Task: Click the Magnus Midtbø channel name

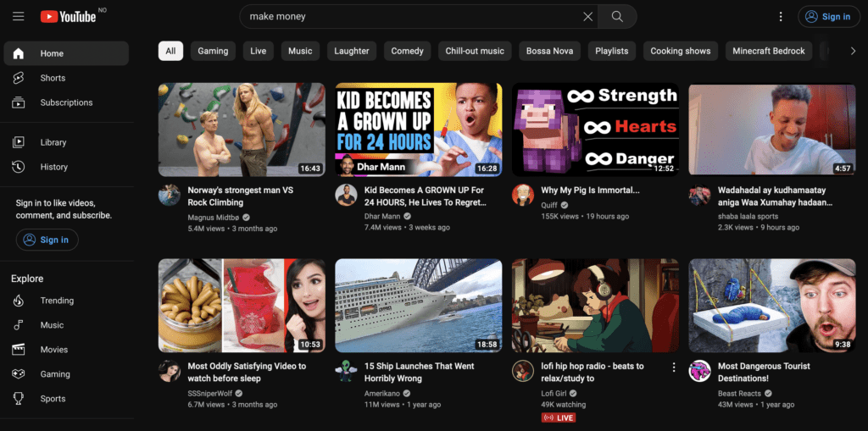Action: tap(213, 217)
